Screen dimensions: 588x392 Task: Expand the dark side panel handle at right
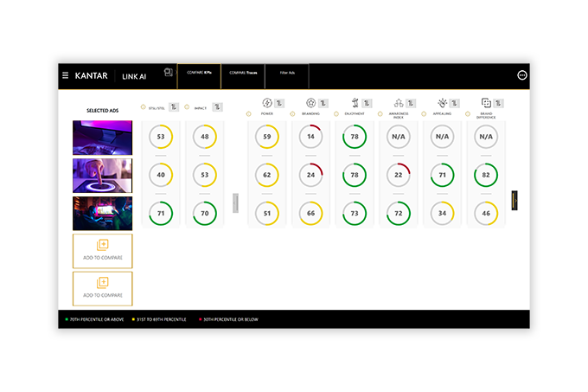click(514, 200)
